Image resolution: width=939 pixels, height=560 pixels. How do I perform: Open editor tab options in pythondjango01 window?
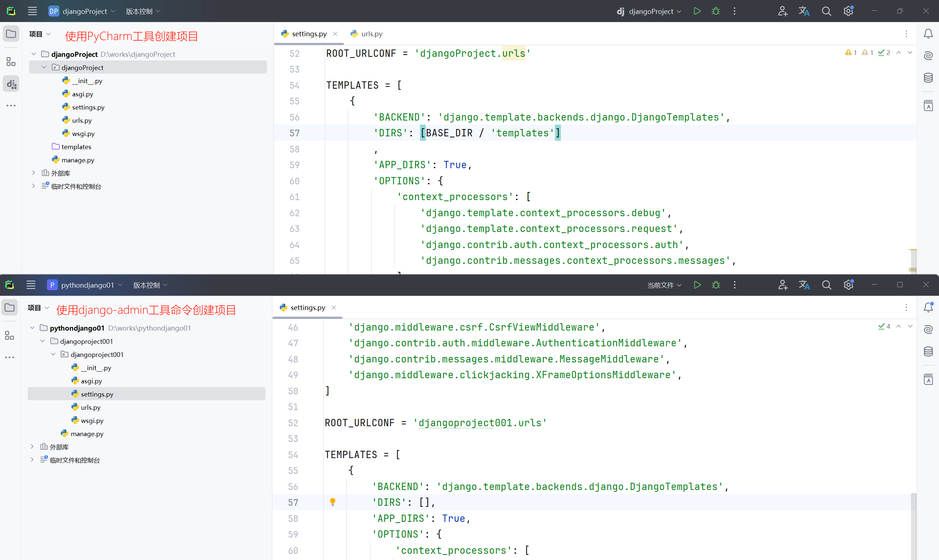pos(906,307)
